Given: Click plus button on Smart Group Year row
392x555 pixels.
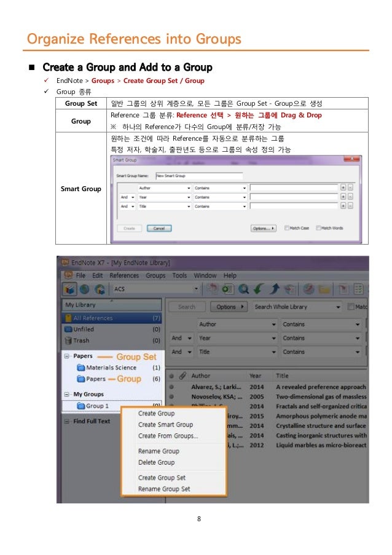Looking at the screenshot, I should click(x=343, y=197).
